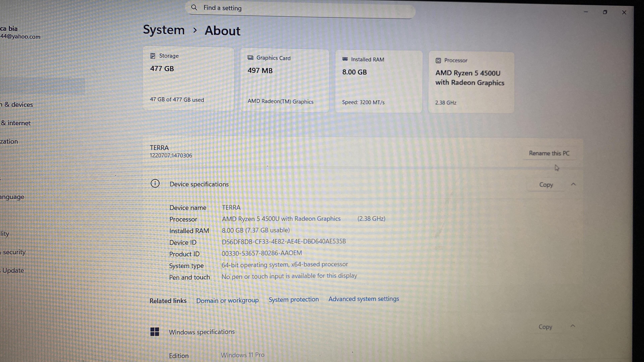Click the Windows logo specifications icon

(x=155, y=331)
